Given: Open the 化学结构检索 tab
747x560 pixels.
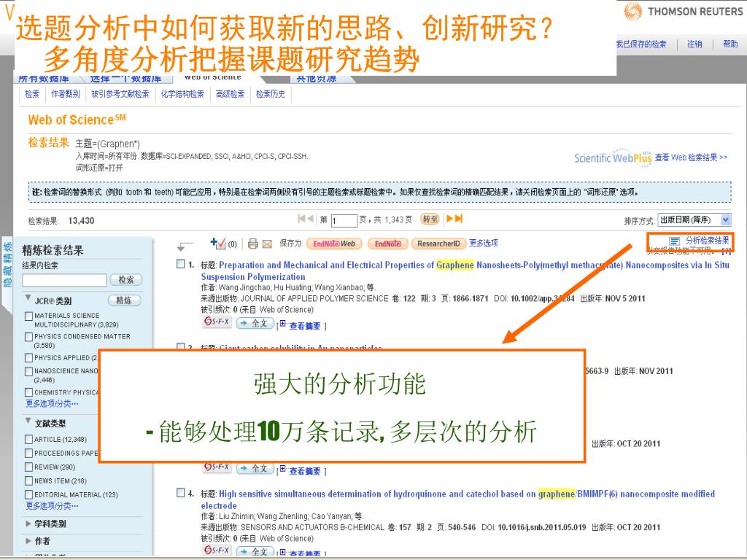Looking at the screenshot, I should coord(182,94).
